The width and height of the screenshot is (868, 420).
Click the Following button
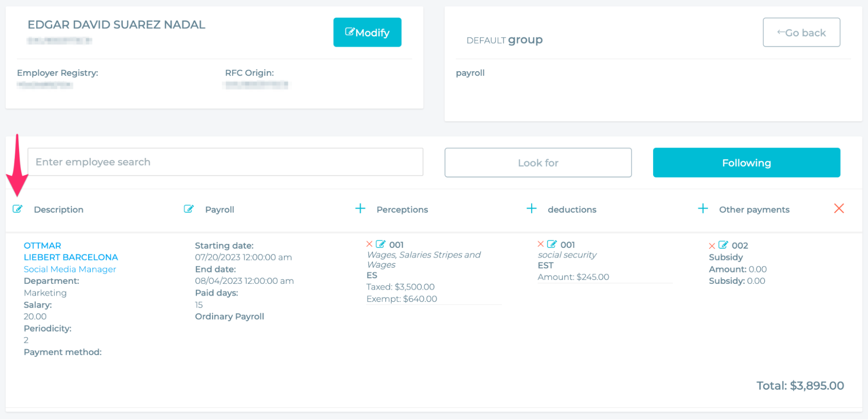[746, 163]
